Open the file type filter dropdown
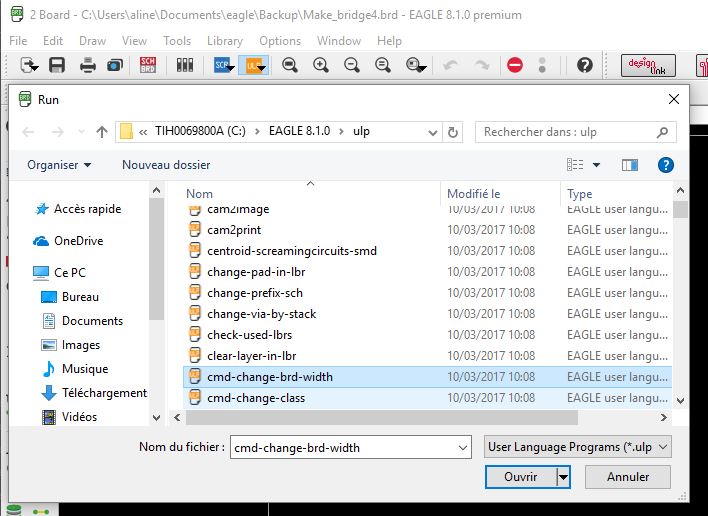Screen dimensions: 708x516 pyautogui.click(x=578, y=447)
